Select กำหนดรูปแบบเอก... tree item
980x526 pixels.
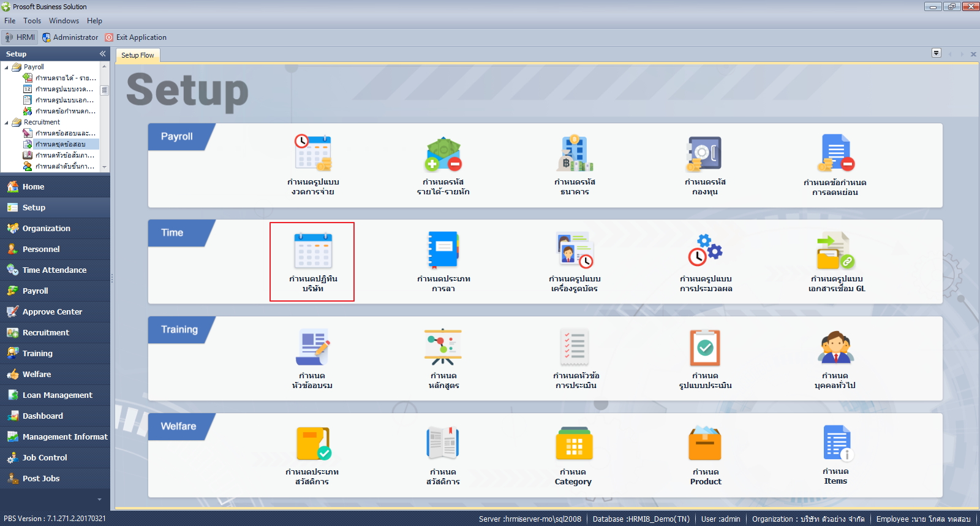tap(59, 100)
